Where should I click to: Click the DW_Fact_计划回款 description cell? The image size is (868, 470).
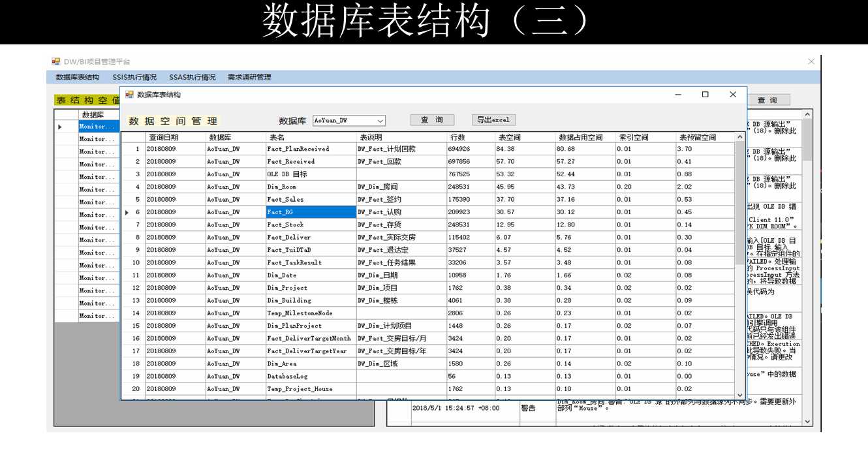point(401,149)
